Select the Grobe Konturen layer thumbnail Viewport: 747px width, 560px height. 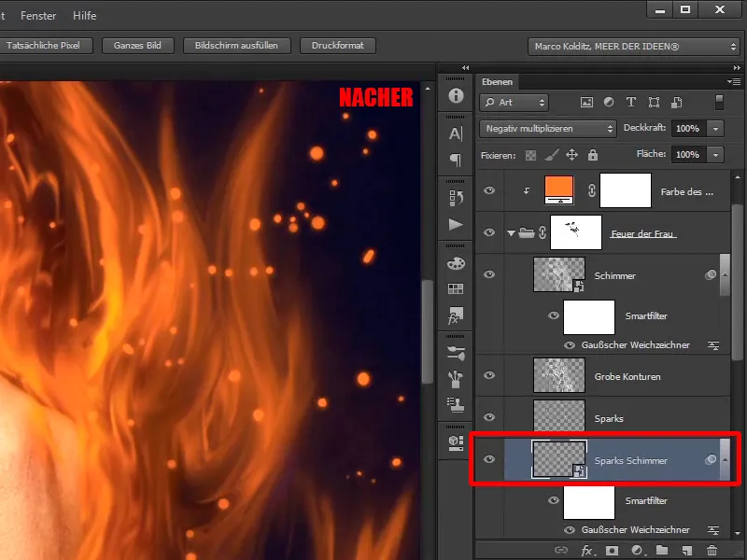tap(558, 375)
